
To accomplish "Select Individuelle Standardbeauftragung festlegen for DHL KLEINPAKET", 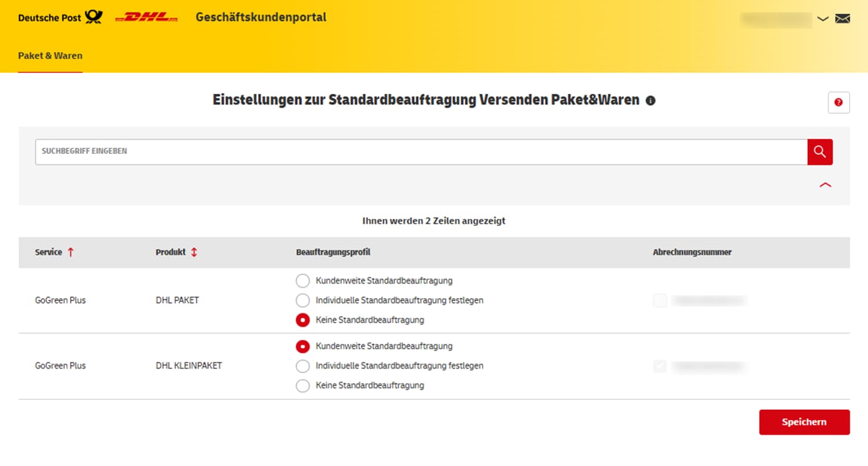I will tap(303, 366).
